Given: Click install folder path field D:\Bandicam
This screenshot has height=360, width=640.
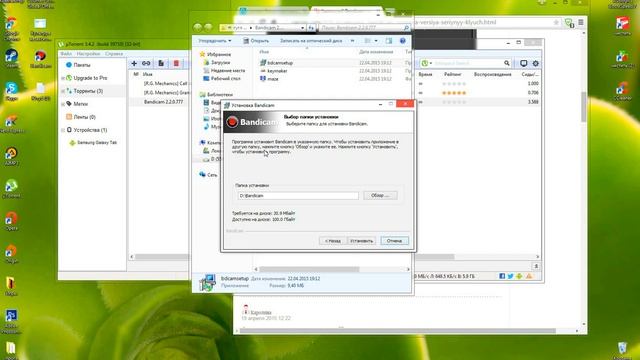Looking at the screenshot, I should [298, 196].
